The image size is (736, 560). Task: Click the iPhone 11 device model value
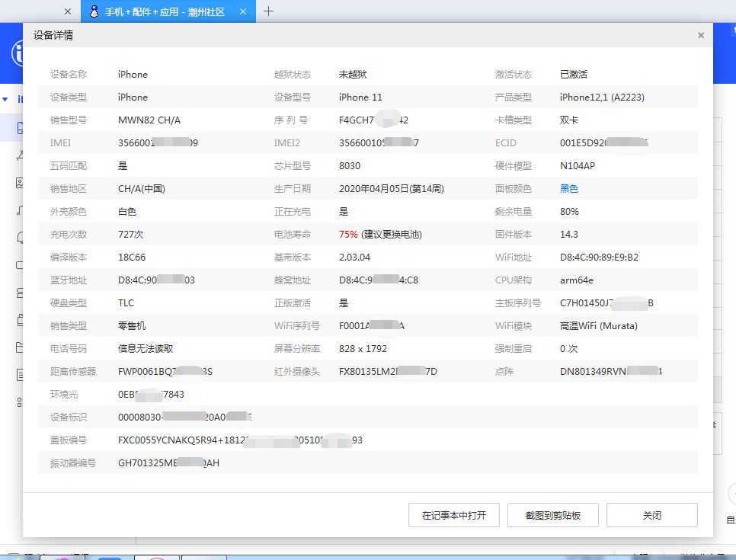click(x=360, y=98)
